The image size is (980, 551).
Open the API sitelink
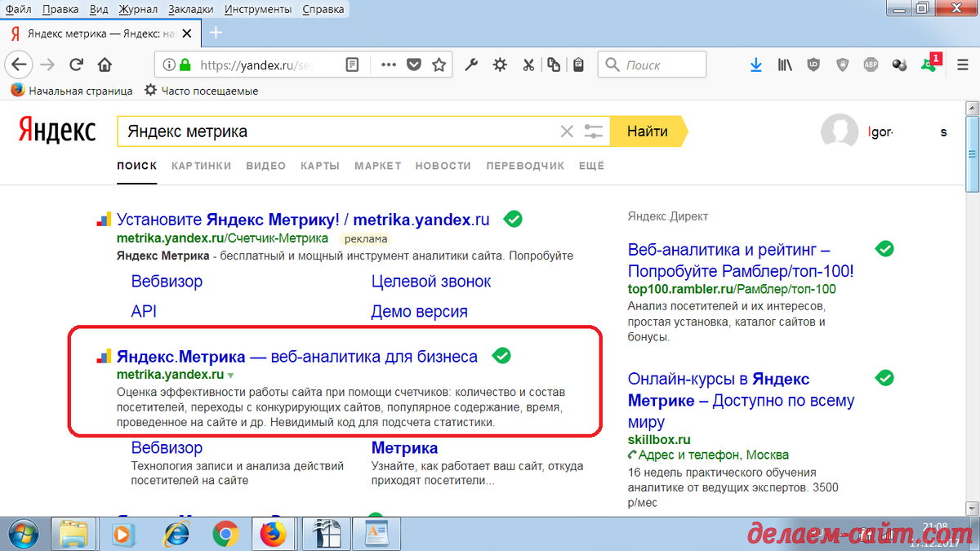144,312
